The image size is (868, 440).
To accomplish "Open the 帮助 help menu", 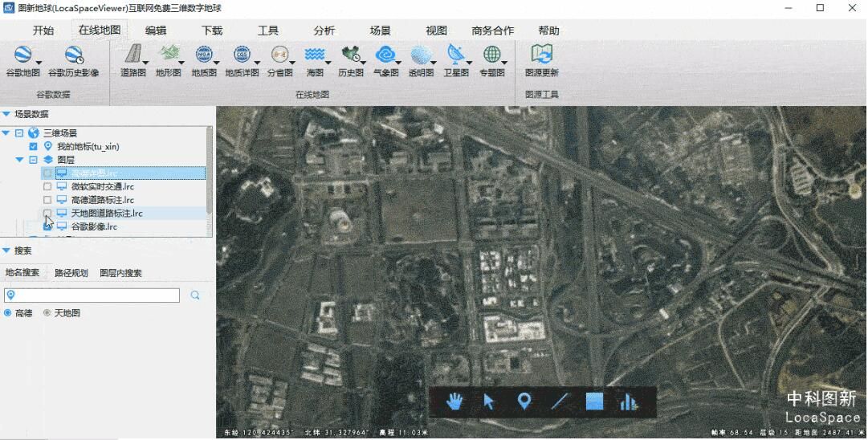I will 549,31.
